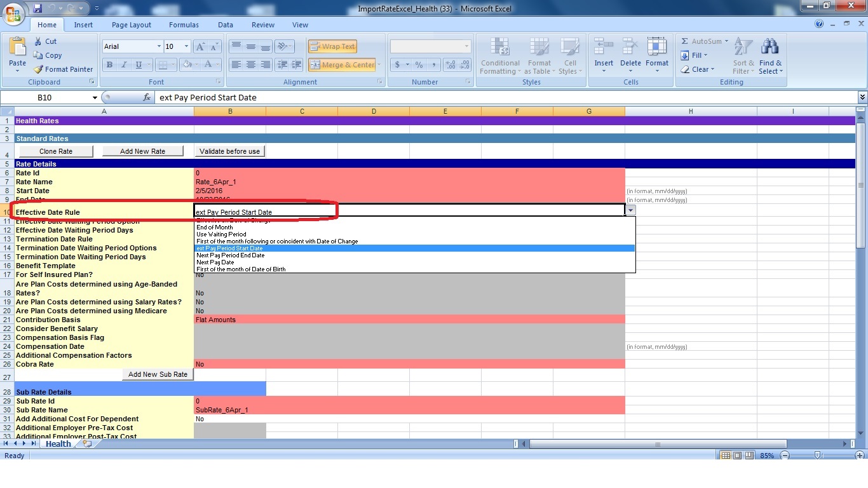Apply accounting dollar number format

point(398,65)
